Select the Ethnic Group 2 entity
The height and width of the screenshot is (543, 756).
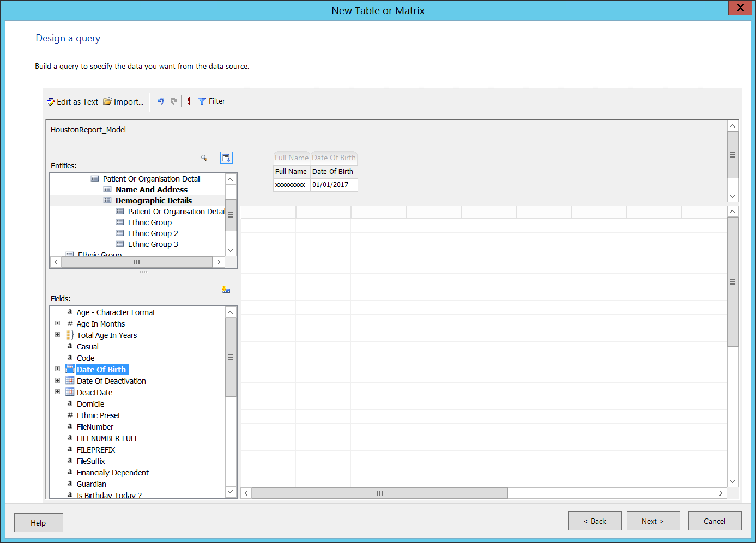click(x=153, y=233)
